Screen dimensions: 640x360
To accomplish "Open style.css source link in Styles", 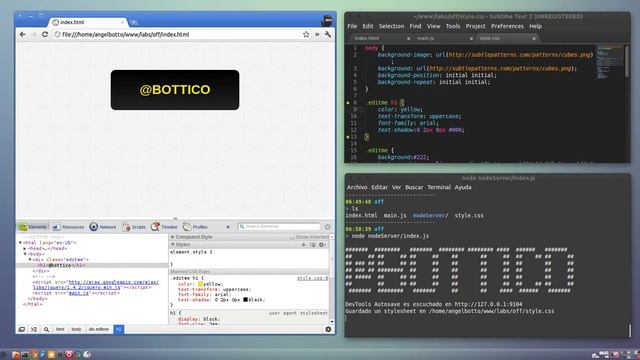I will pos(312,278).
